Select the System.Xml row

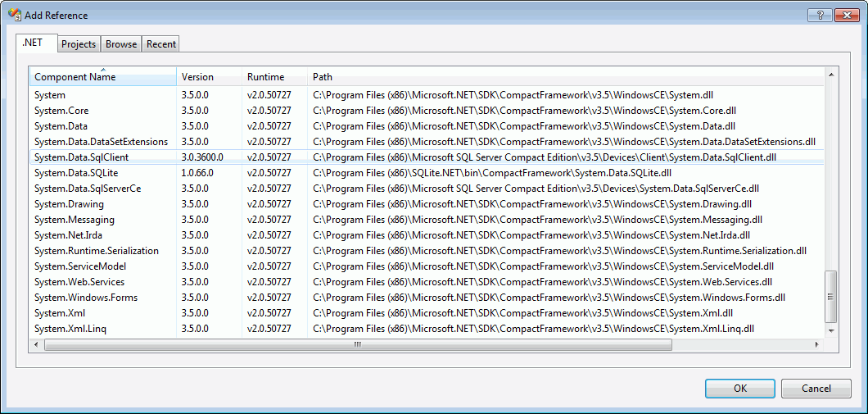427,313
